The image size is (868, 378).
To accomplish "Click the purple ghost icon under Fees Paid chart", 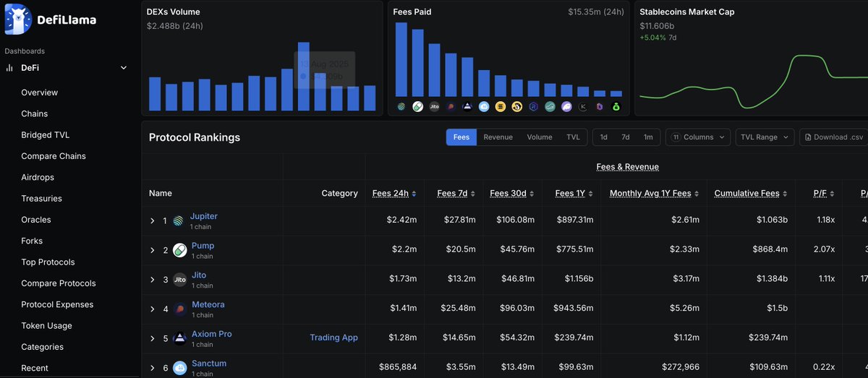I will point(566,106).
